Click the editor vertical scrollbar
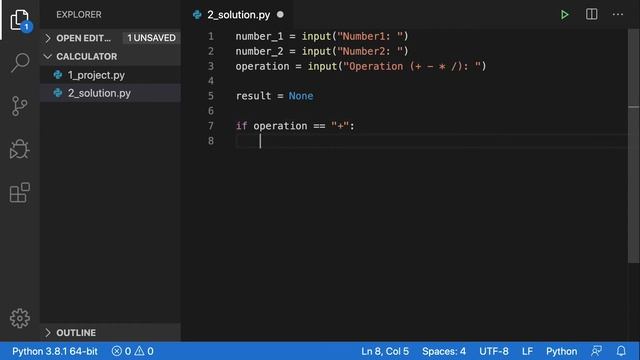The width and height of the screenshot is (640, 360). [633, 146]
